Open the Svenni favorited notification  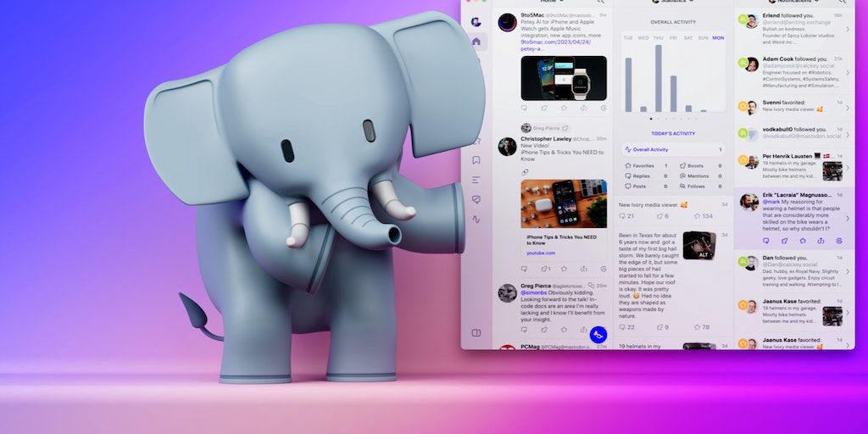point(794,106)
